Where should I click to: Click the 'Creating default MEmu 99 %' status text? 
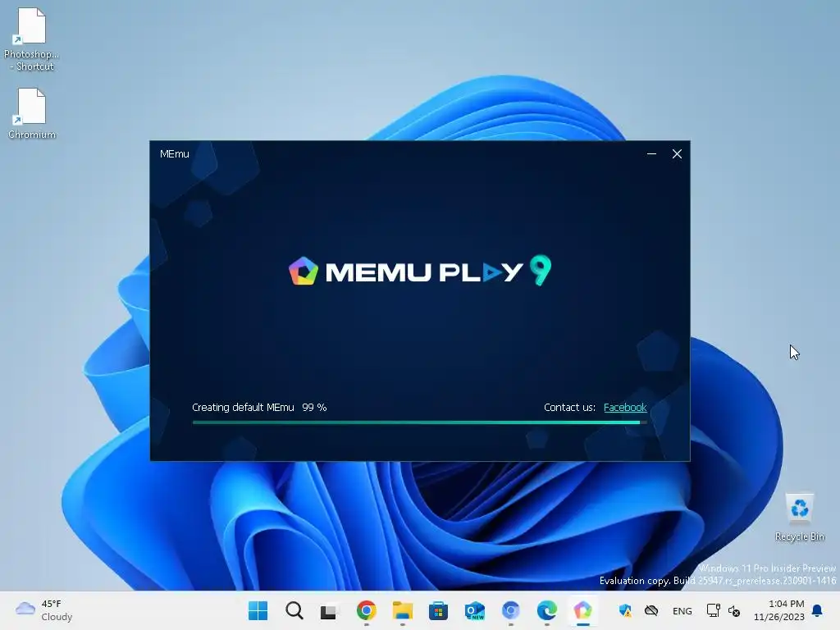point(259,407)
